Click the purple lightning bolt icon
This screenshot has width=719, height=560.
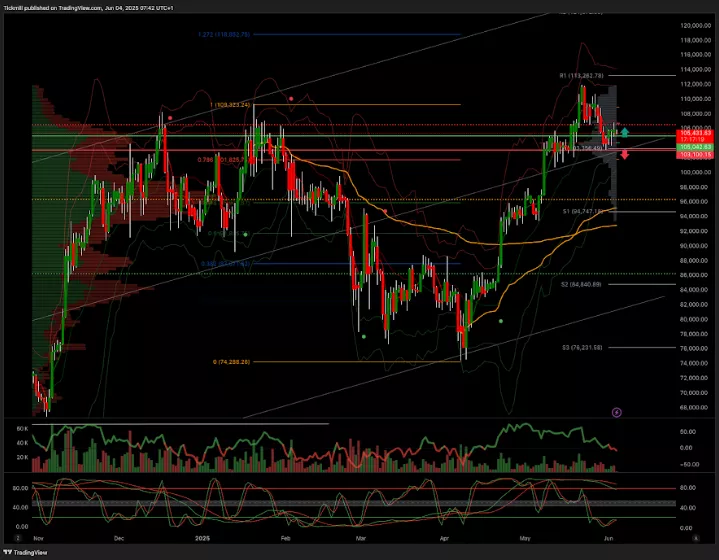(x=616, y=411)
